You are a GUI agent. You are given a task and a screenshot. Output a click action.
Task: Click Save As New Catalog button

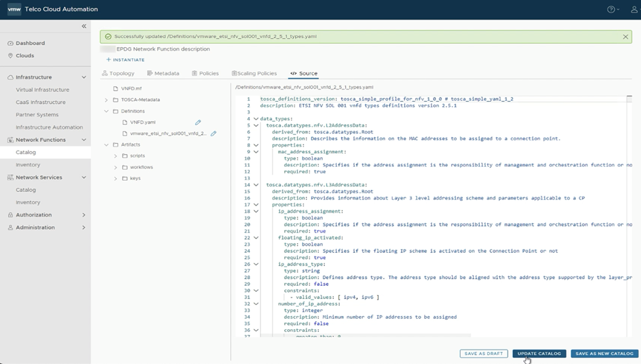[x=604, y=353]
